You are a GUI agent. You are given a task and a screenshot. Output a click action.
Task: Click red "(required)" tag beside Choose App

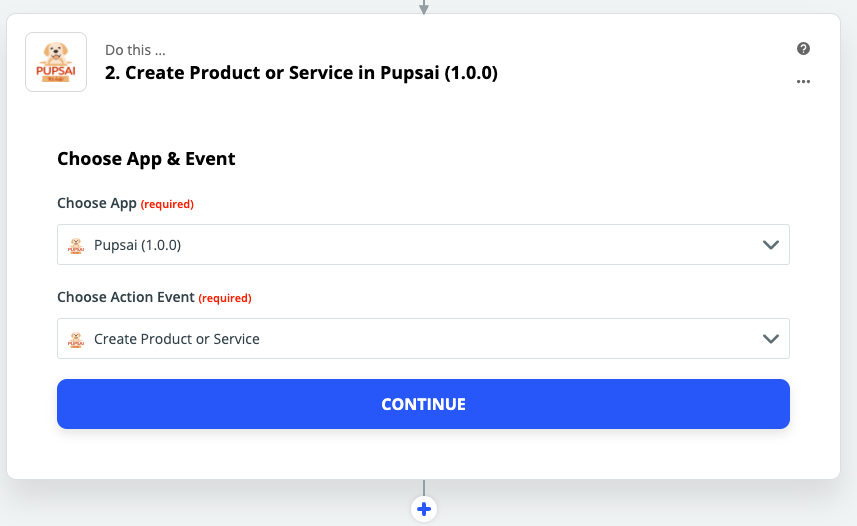167,204
